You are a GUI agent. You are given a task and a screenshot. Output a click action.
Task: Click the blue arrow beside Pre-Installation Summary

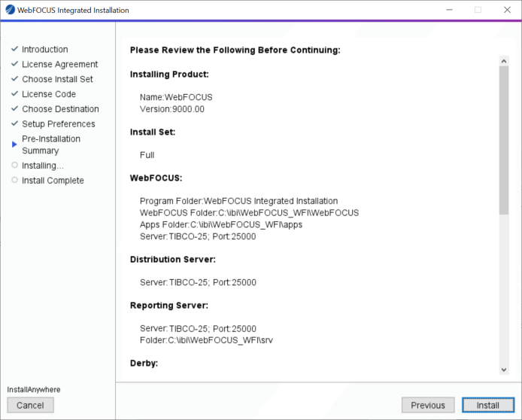[x=14, y=142]
